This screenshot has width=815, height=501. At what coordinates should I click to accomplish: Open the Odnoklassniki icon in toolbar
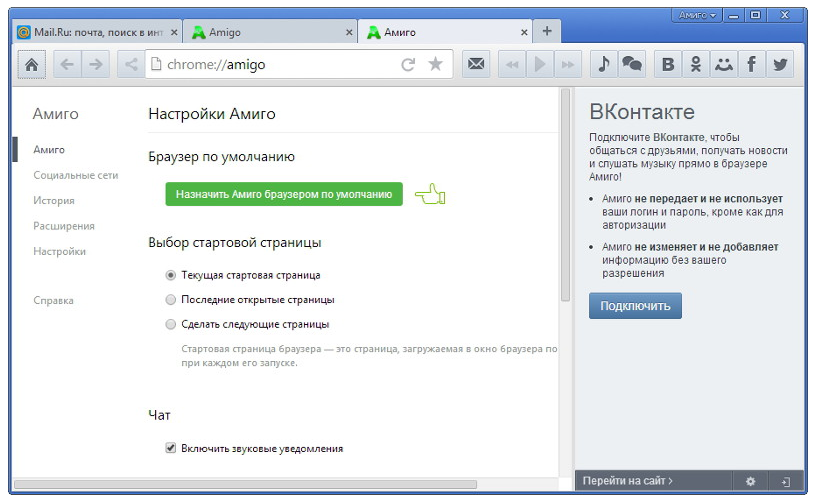pos(696,64)
